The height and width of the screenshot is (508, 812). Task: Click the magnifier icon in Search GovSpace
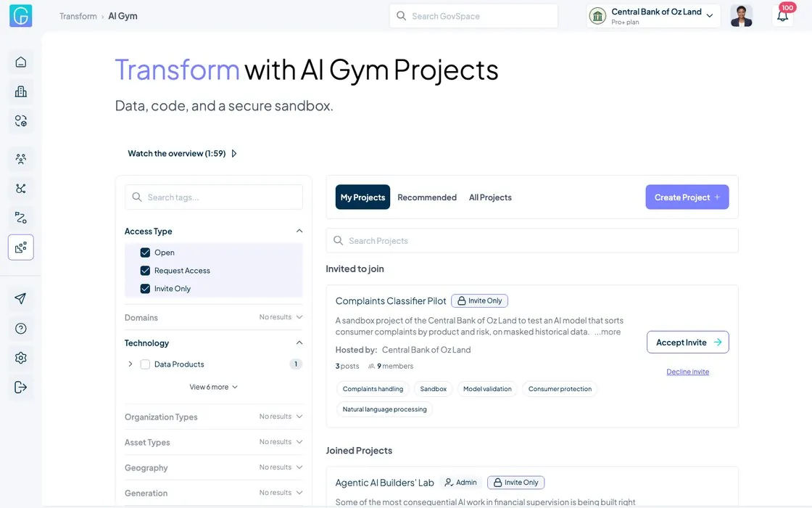tap(402, 16)
